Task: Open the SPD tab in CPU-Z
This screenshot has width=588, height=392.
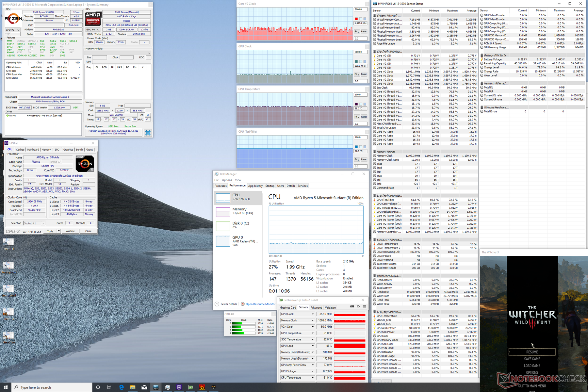Action: click(x=57, y=150)
